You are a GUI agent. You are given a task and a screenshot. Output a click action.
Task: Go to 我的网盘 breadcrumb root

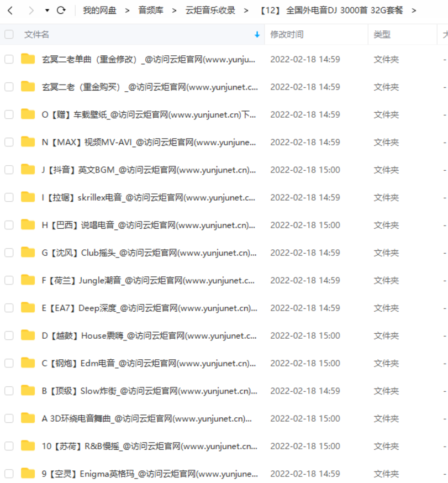coord(99,11)
